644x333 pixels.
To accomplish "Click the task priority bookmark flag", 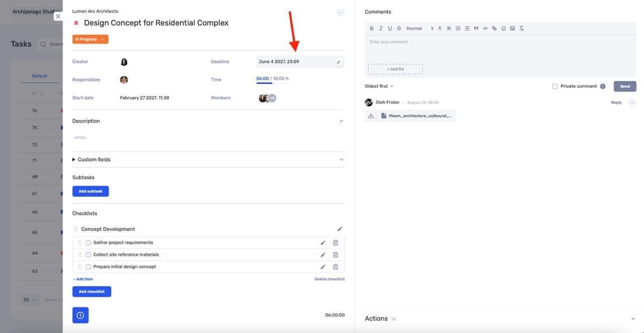I will click(76, 23).
